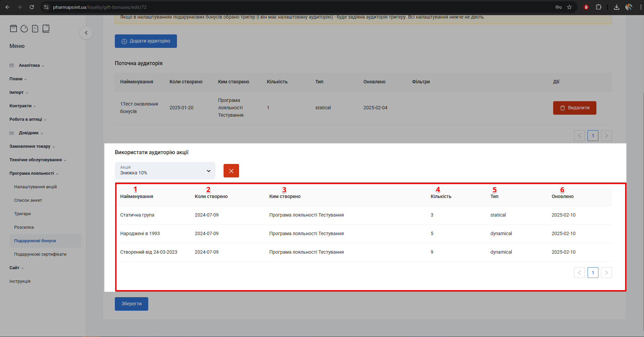Click the Видалити button for 1Тест оновлення бонусів
The image size is (644, 337).
[575, 108]
